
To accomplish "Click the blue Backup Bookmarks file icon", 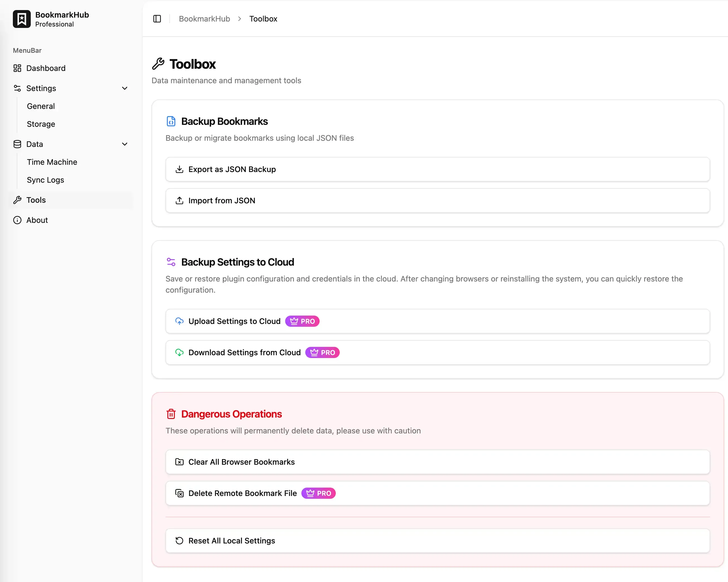I will coord(171,121).
